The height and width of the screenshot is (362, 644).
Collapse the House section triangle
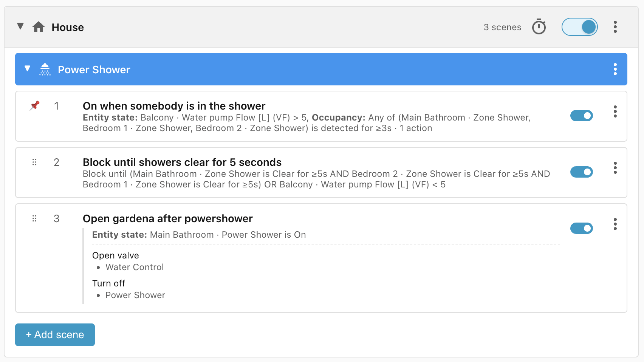[x=20, y=26]
